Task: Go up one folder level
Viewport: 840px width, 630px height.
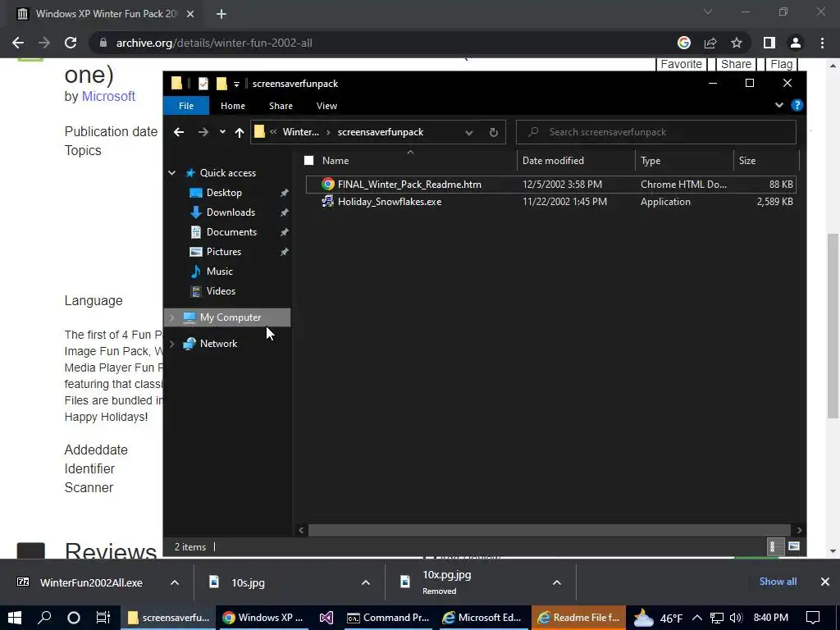Action: [239, 132]
